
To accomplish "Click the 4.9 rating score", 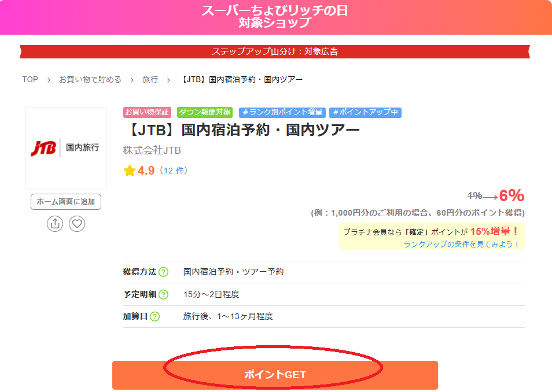I will (146, 171).
